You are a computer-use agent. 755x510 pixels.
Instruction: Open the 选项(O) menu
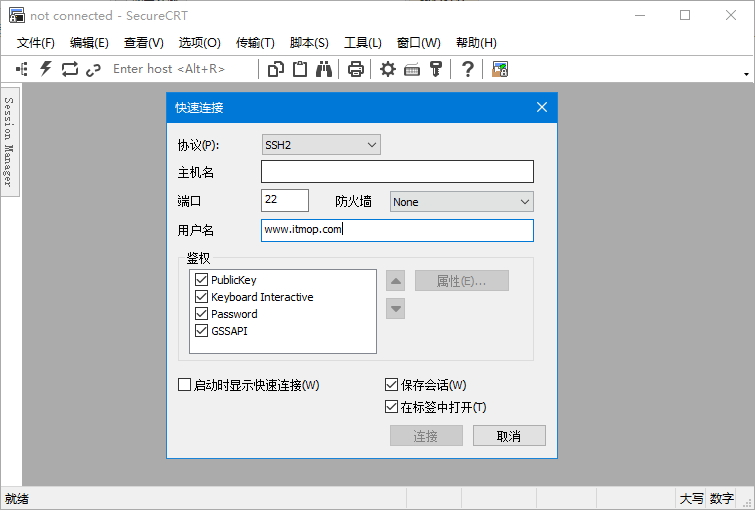coord(199,43)
